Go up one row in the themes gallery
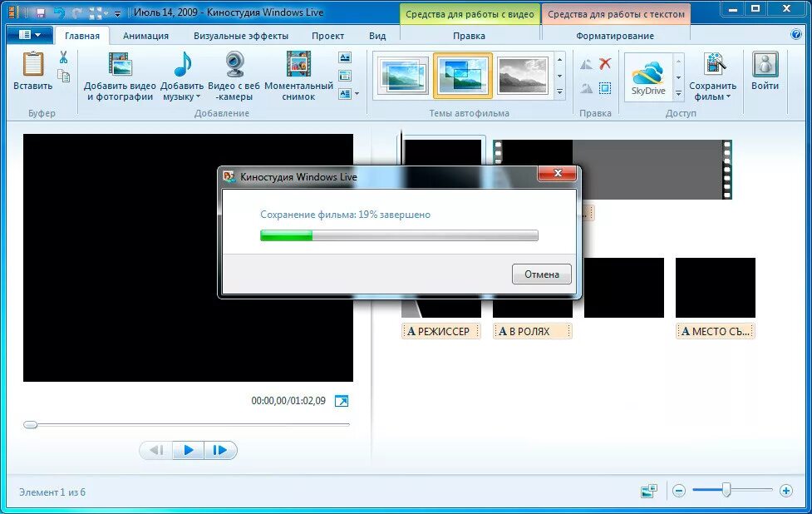Image resolution: width=812 pixels, height=514 pixels. point(559,60)
